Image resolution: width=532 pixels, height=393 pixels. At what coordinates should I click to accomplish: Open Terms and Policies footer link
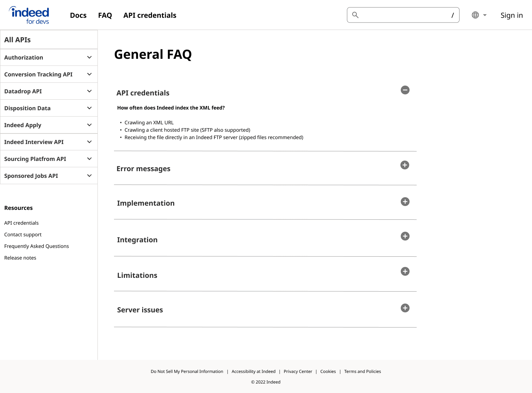pyautogui.click(x=362, y=372)
